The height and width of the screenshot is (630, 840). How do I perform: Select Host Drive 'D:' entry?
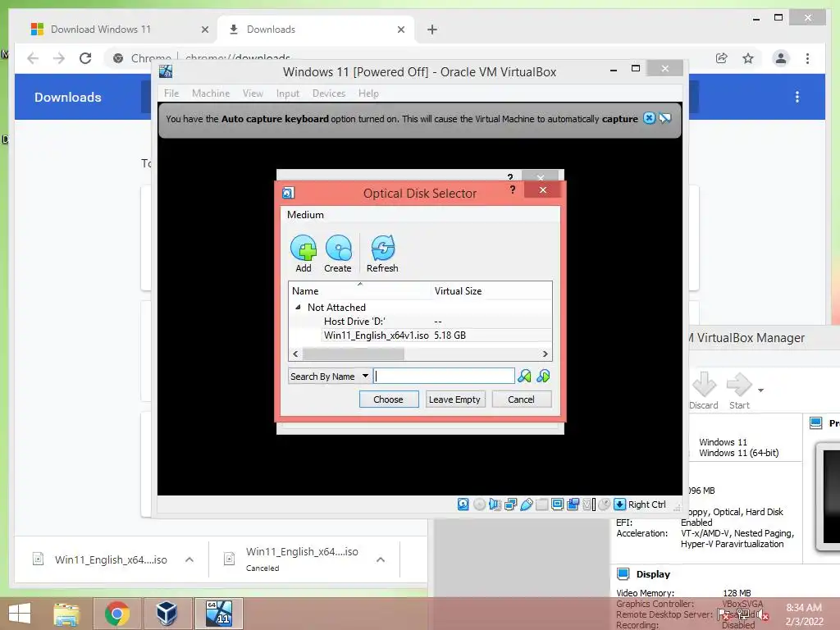(421, 322)
